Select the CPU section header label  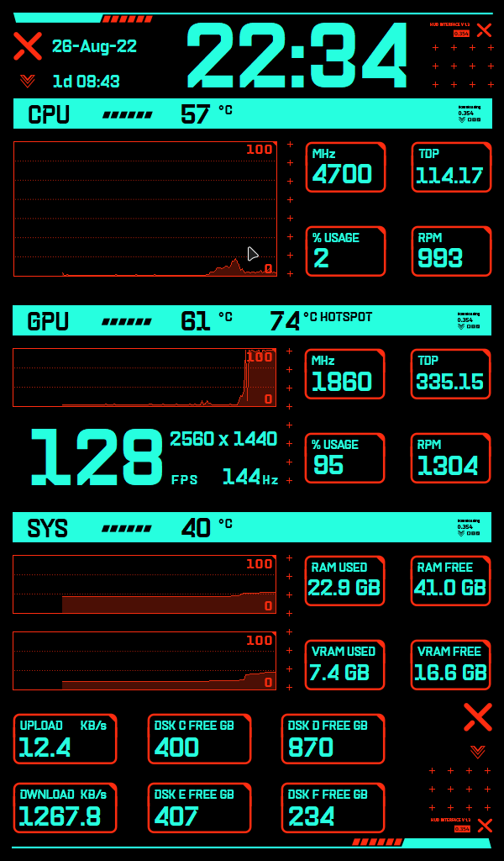49,114
